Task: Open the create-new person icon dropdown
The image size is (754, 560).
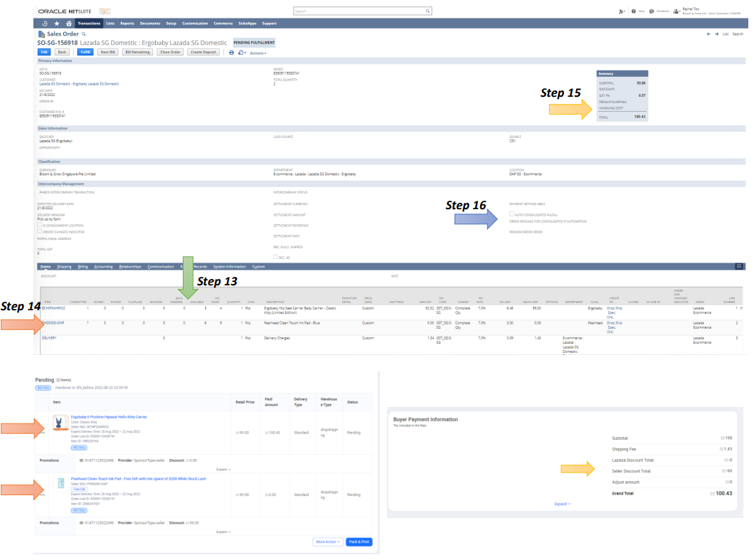Action: point(622,11)
